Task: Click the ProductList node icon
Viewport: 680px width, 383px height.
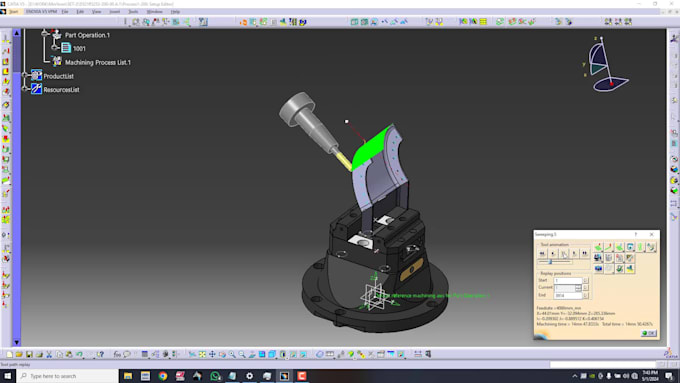Action: click(36, 75)
